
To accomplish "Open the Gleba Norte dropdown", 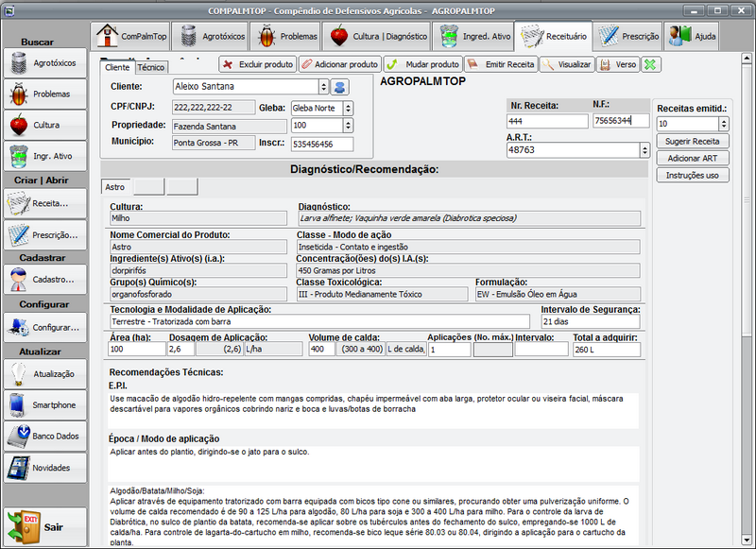I will [x=348, y=109].
